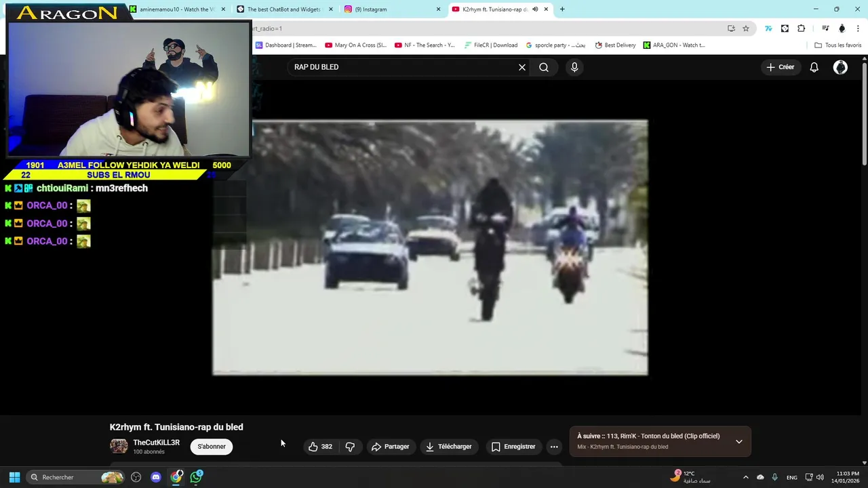The height and width of the screenshot is (488, 868).
Task: Click the OneDrive cloud tray icon
Action: (x=760, y=477)
